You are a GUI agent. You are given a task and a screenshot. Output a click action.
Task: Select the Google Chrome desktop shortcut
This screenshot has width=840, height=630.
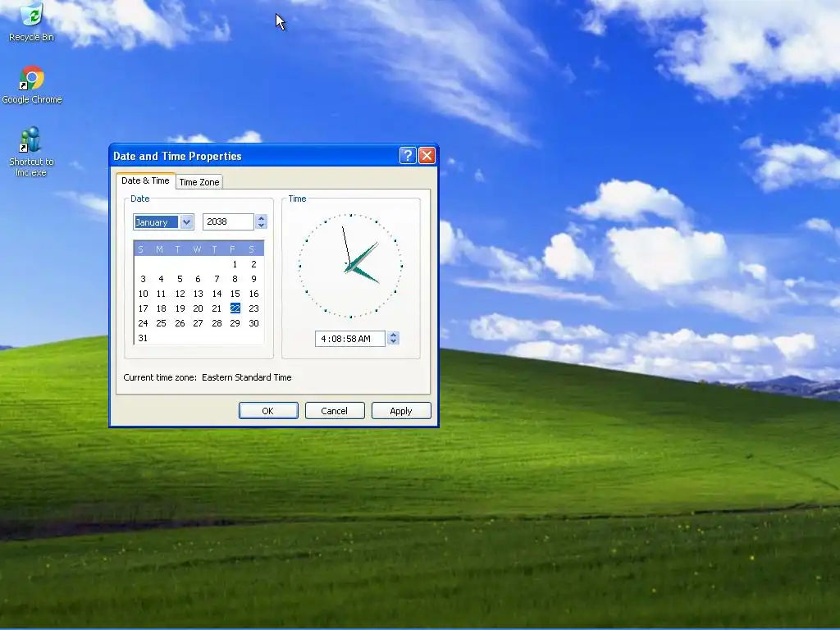[x=32, y=84]
